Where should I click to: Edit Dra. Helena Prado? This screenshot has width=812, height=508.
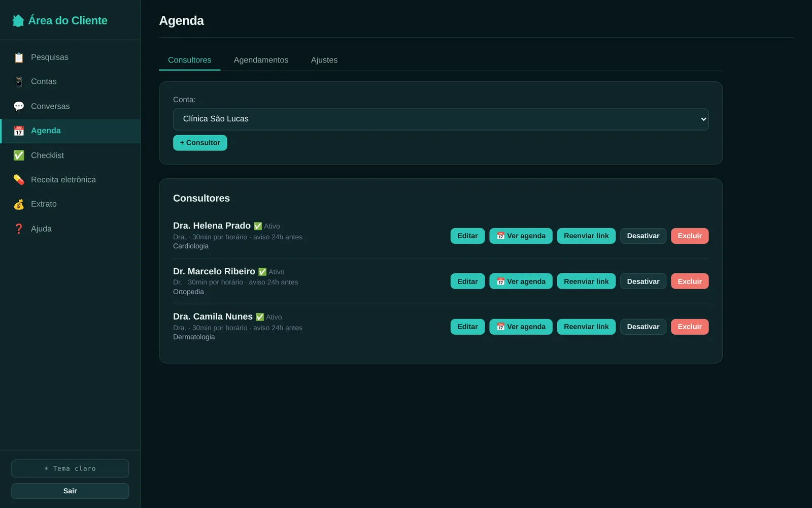[x=467, y=236]
